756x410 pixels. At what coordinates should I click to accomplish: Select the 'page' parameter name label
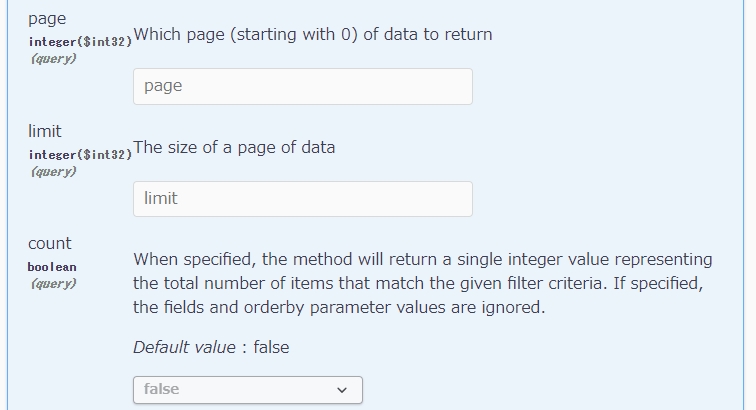click(47, 19)
